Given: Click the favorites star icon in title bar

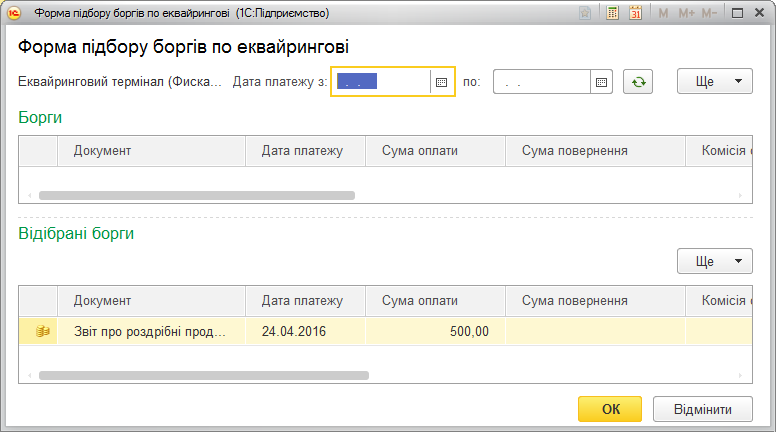Looking at the screenshot, I should 585,13.
